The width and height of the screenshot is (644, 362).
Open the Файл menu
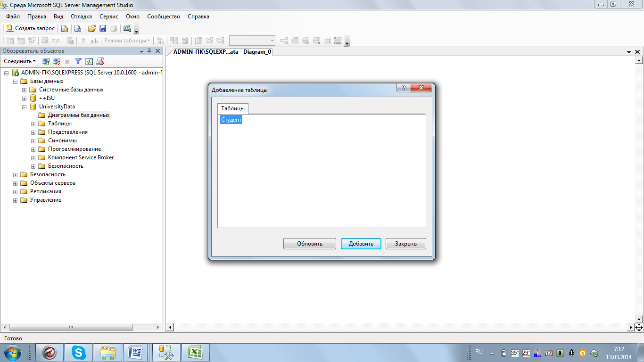[13, 16]
